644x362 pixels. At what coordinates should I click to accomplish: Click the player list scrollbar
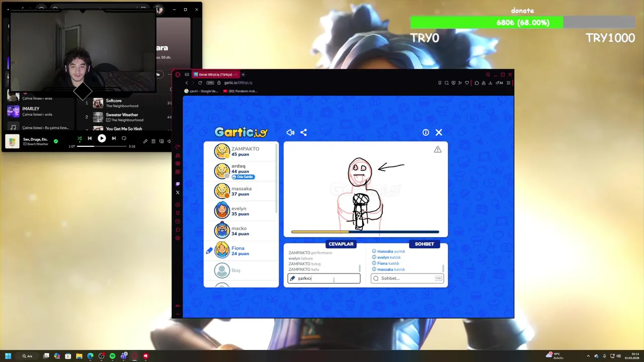click(277, 178)
